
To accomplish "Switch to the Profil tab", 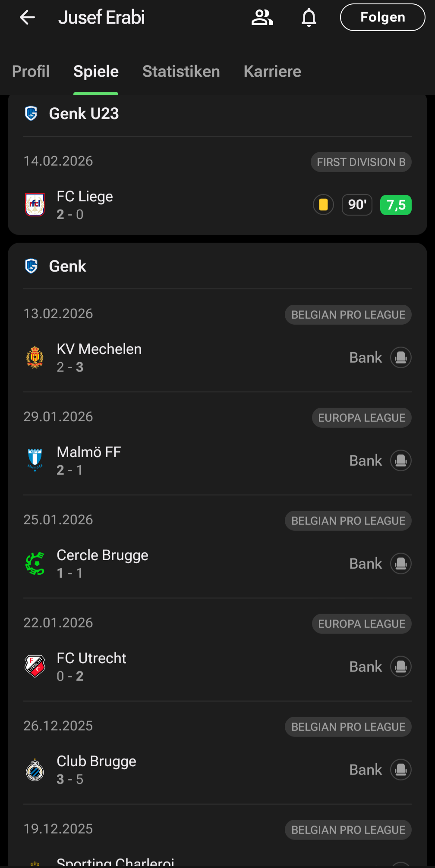I will [31, 71].
